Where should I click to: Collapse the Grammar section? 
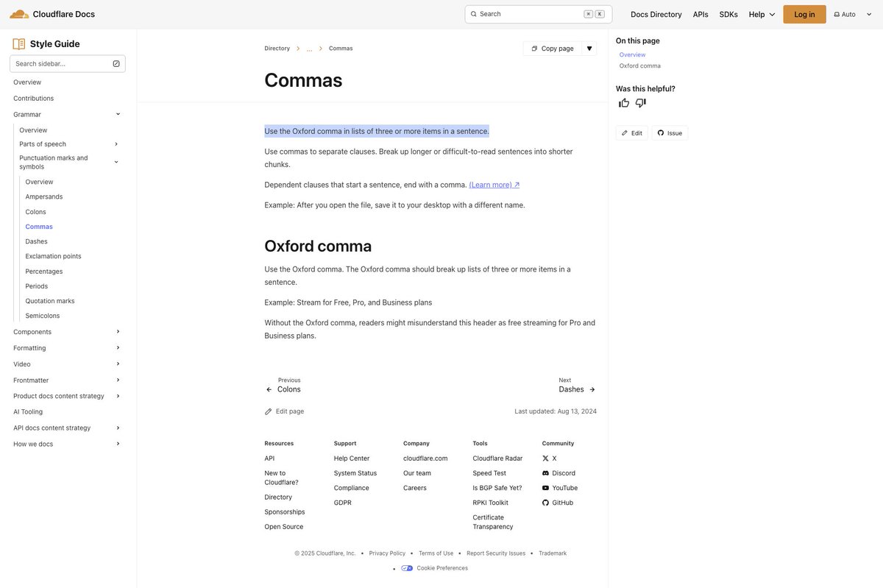pos(118,114)
